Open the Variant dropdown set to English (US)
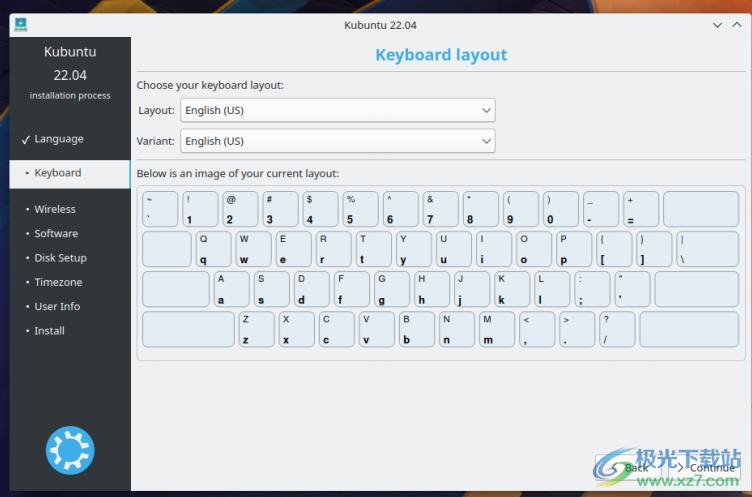Viewport: 752px width, 497px height. click(x=338, y=141)
